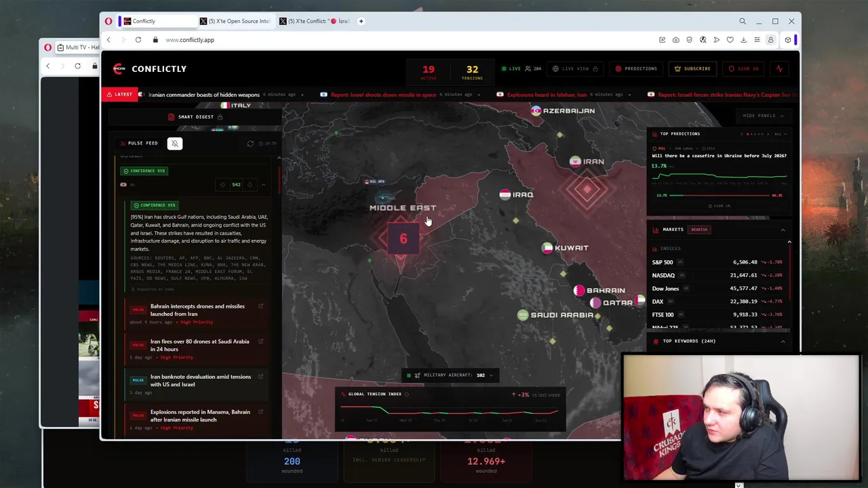Viewport: 868px width, 488px height.
Task: Click Sign In under the ceasefire prediction
Action: click(x=719, y=206)
